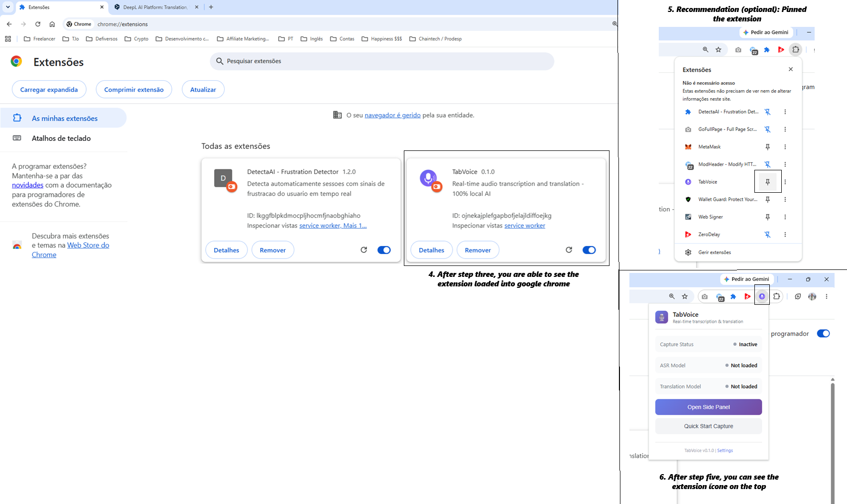Open the apps grid in bookmarks bar

(8, 39)
